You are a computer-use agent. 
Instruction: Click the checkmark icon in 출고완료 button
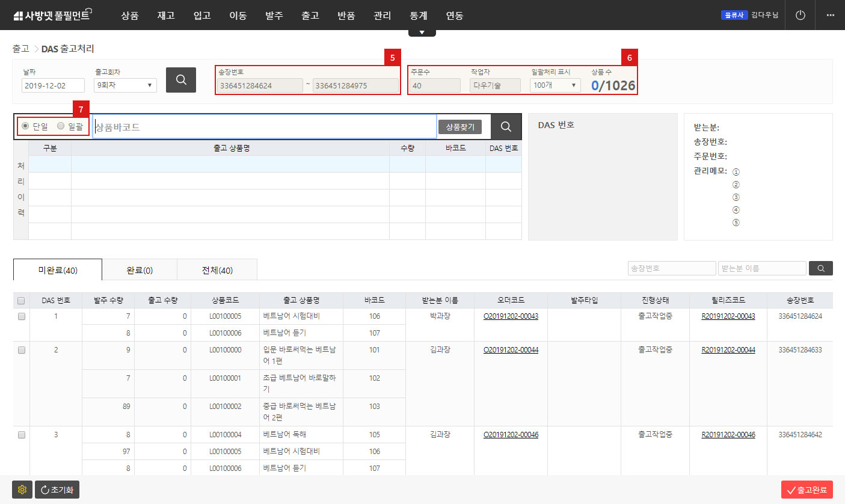(792, 489)
